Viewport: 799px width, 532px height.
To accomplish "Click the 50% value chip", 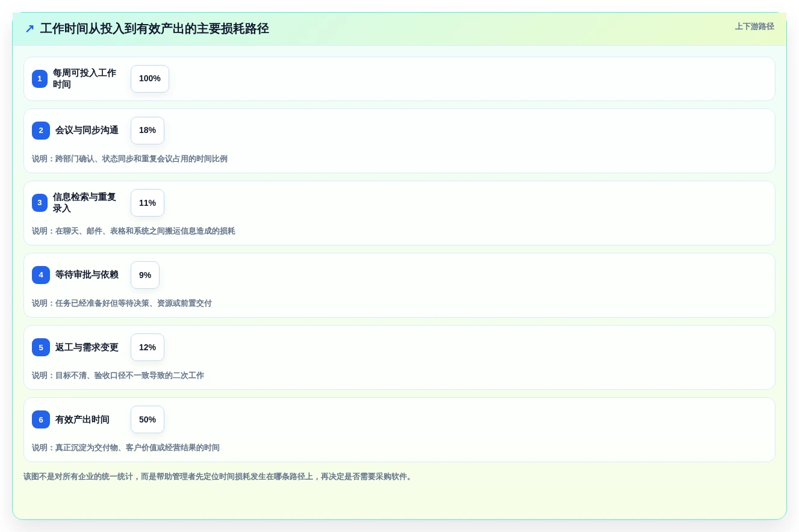I will (x=148, y=419).
